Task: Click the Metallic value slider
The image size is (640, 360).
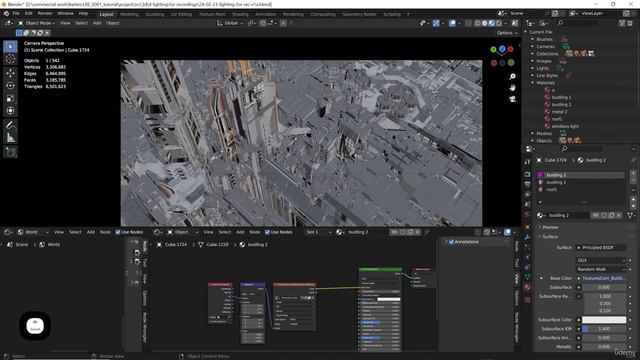Action: point(604,347)
